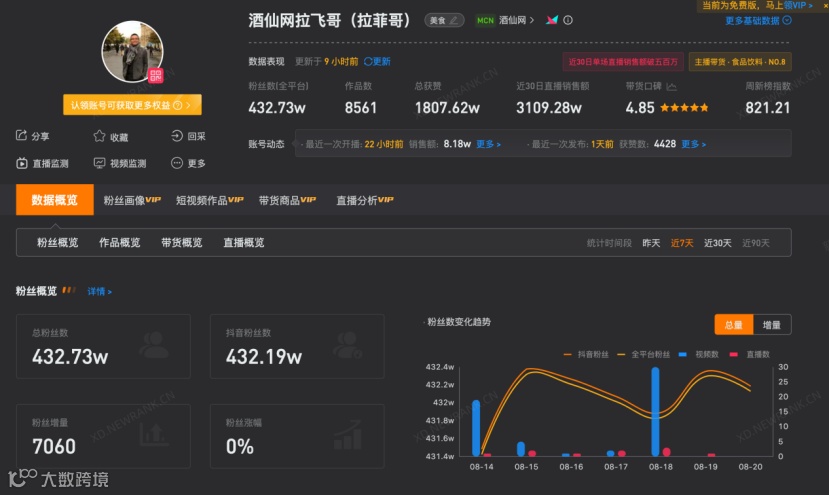Switch to 短视频作品 VIP tab

point(210,200)
